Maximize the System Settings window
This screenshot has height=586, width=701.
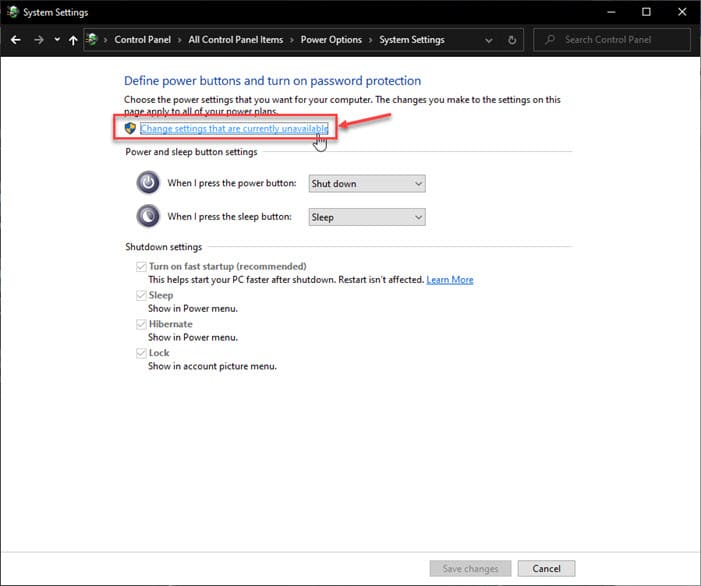coord(646,12)
